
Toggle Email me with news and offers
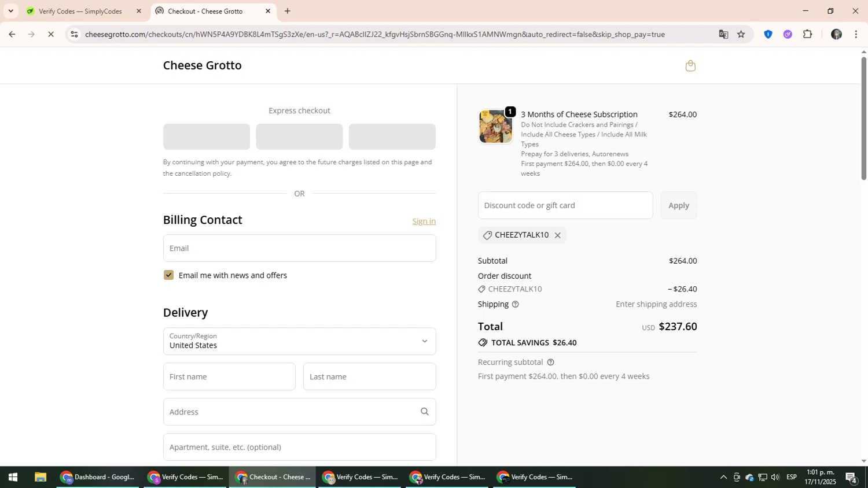coord(168,275)
